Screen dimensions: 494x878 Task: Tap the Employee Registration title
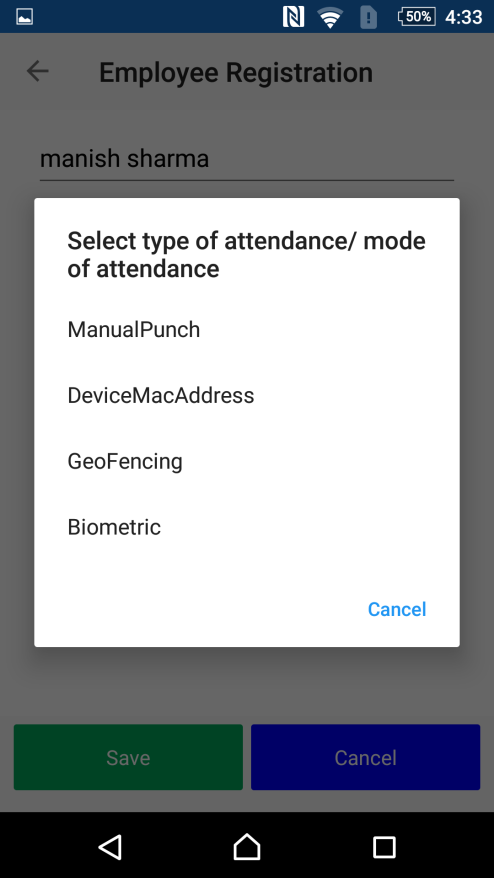(x=236, y=72)
